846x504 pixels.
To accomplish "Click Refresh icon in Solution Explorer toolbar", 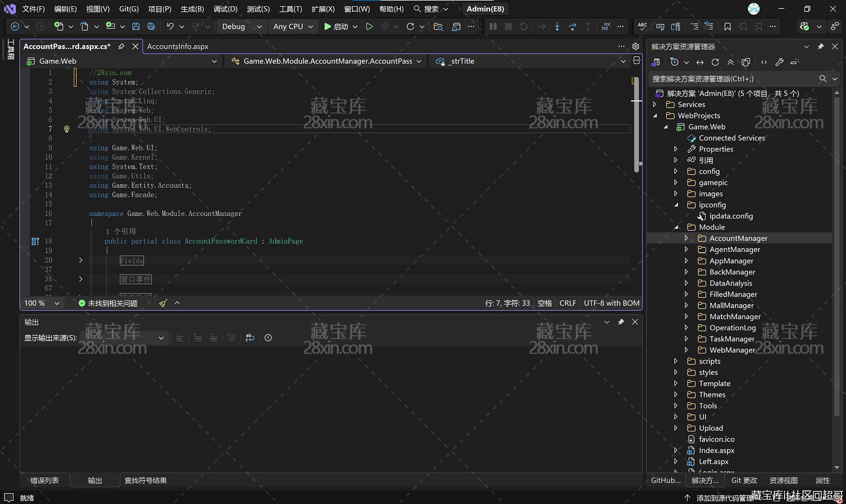I will (x=715, y=62).
